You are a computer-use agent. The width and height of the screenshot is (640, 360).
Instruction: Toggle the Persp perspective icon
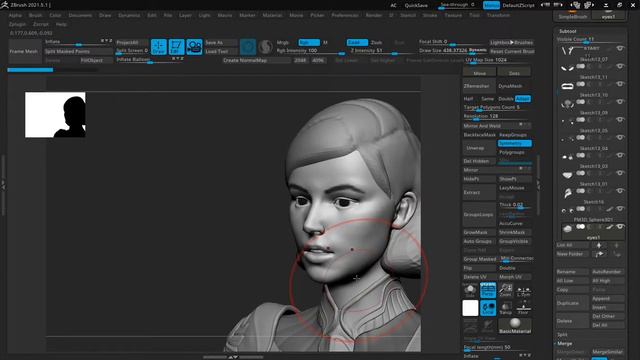[488, 290]
